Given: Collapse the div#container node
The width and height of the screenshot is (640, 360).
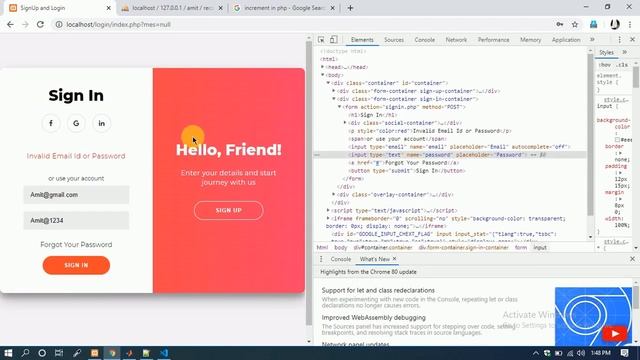Looking at the screenshot, I should [328, 83].
